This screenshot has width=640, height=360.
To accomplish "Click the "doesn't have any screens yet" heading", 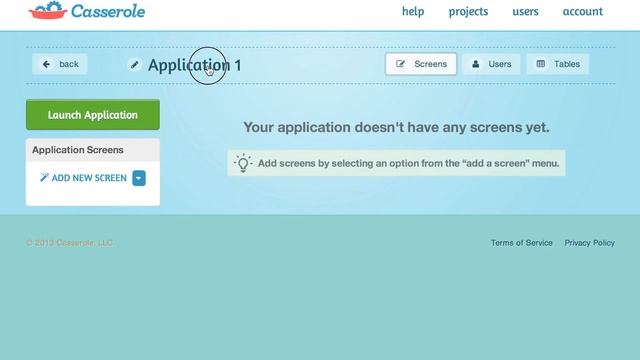I will click(x=396, y=127).
